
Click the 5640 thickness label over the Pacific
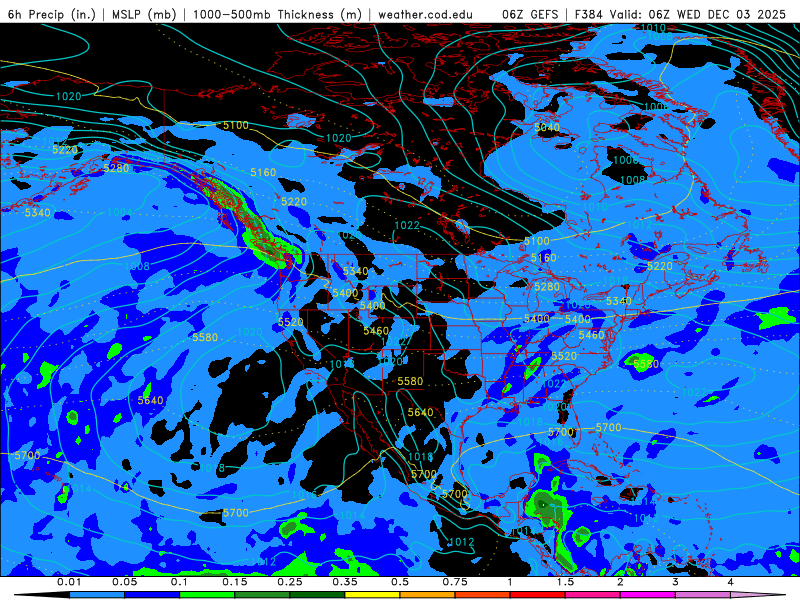151,400
